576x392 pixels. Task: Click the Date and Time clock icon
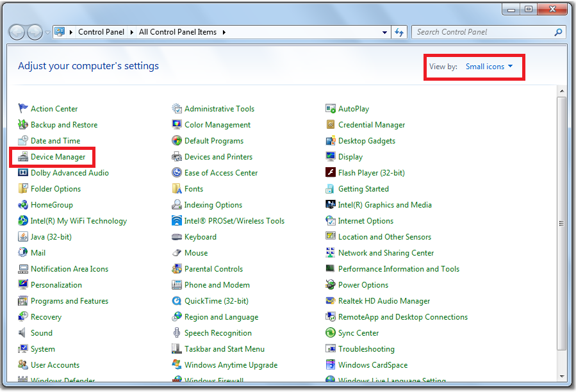(x=23, y=141)
